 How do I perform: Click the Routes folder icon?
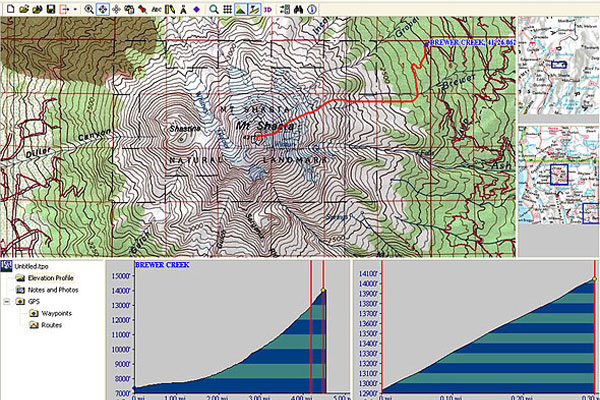(x=34, y=325)
